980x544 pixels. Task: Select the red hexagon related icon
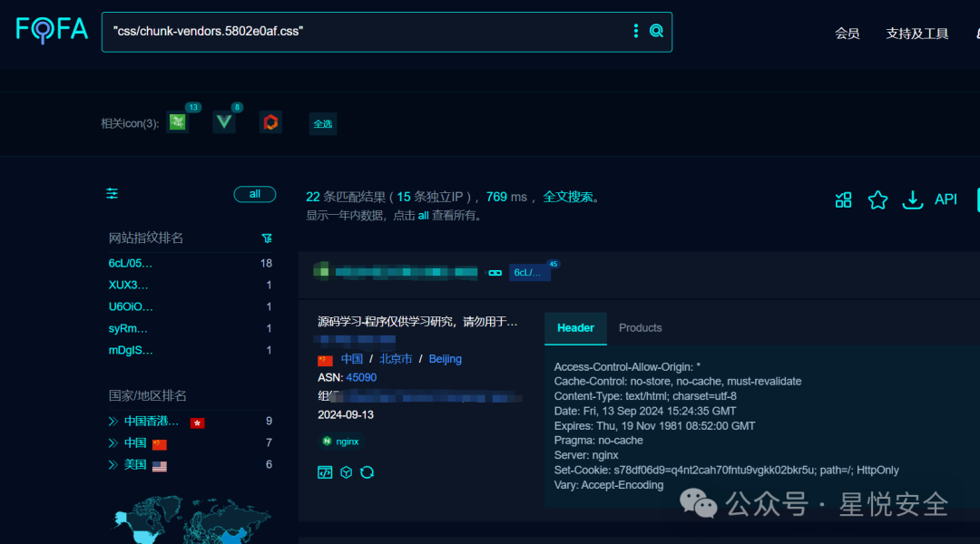(270, 122)
